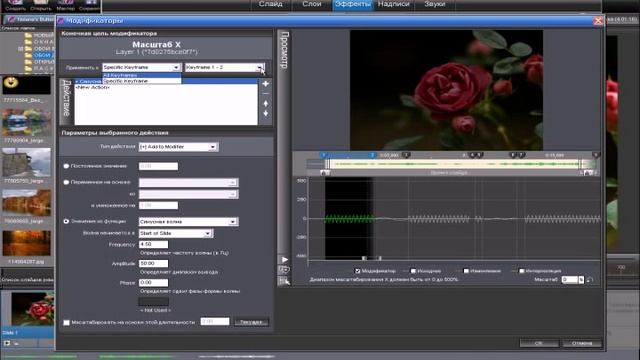The width and height of the screenshot is (640, 360).
Task: Confirm the dialog with OK button
Action: (539, 343)
